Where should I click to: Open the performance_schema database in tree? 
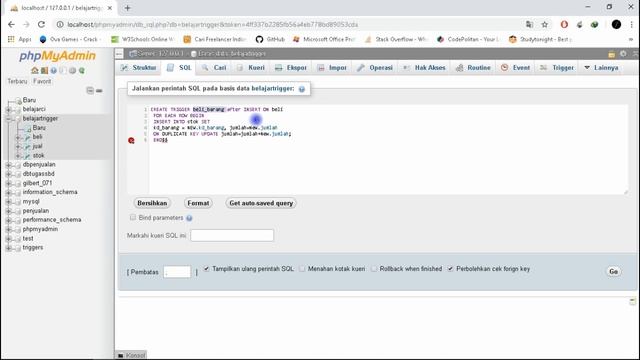pos(52,220)
